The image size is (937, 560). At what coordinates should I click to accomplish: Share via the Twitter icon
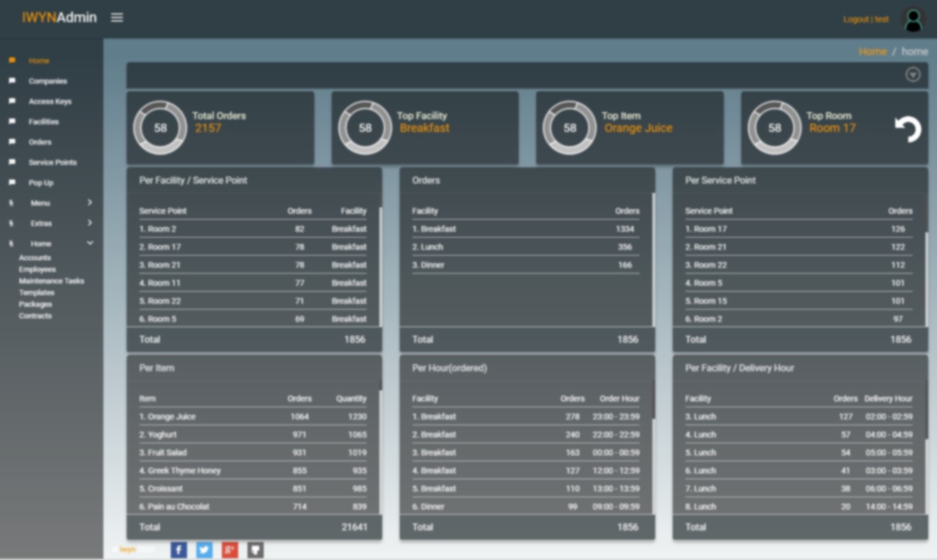click(204, 550)
